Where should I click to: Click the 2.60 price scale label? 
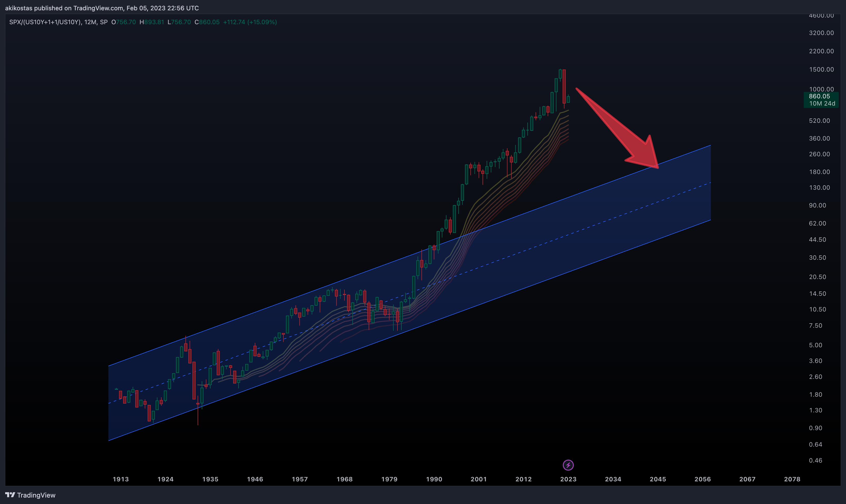click(815, 377)
